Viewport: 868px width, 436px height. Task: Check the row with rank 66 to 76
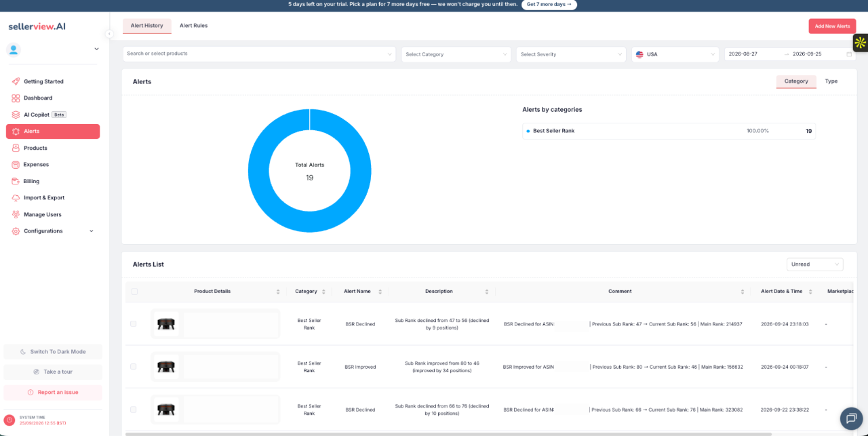coord(134,410)
